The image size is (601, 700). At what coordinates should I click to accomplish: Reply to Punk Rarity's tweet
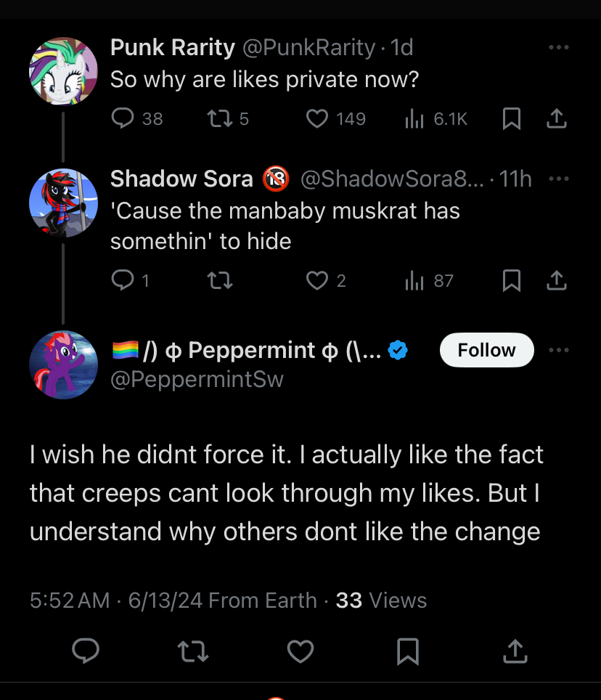[x=123, y=118]
